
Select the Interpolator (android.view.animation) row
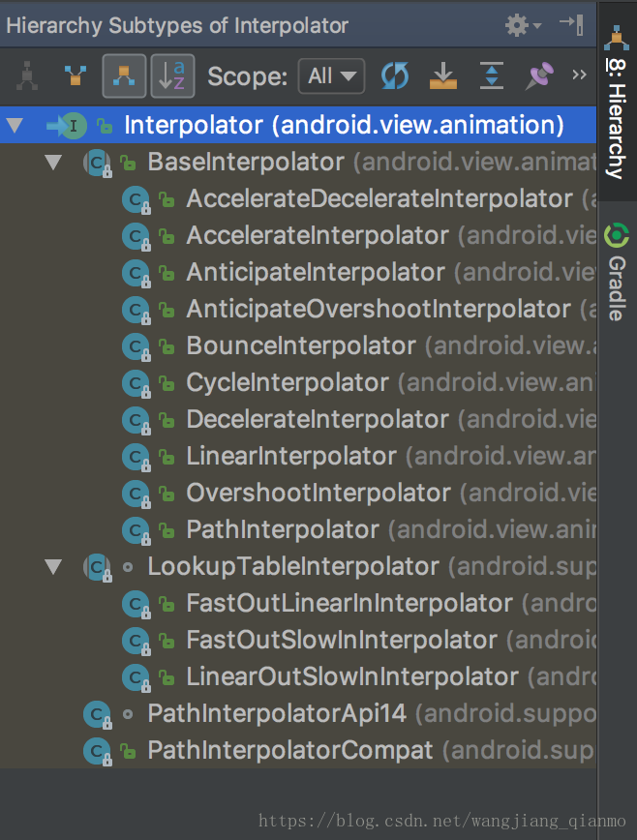tap(298, 126)
